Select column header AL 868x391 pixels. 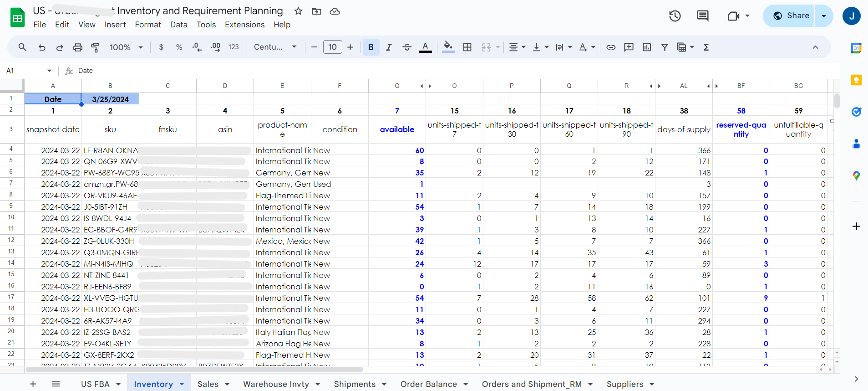[x=684, y=86]
